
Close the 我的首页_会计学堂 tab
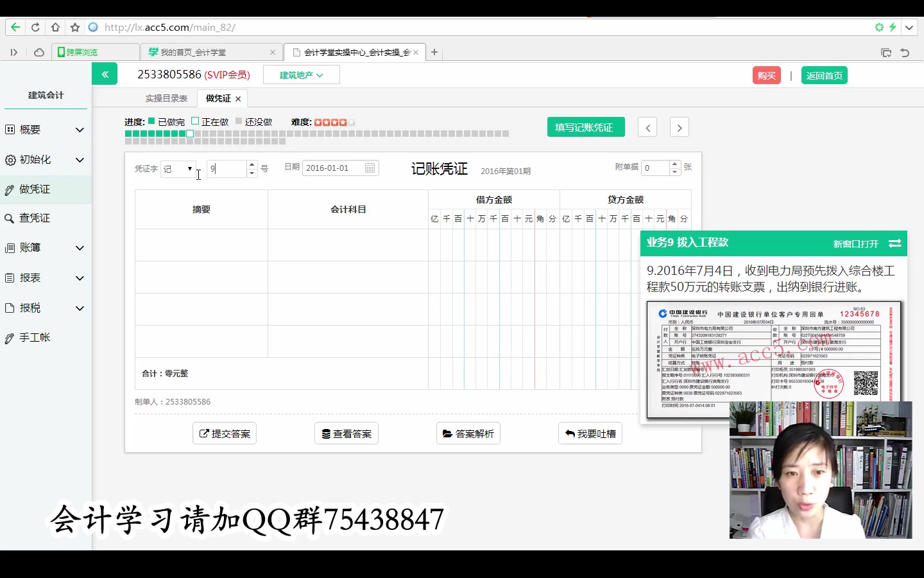coord(273,53)
